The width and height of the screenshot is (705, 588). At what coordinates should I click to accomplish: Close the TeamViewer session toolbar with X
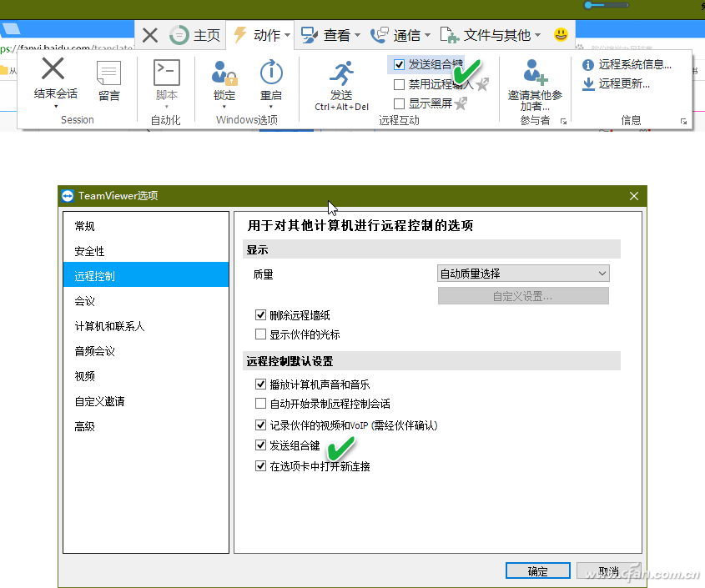[x=149, y=35]
